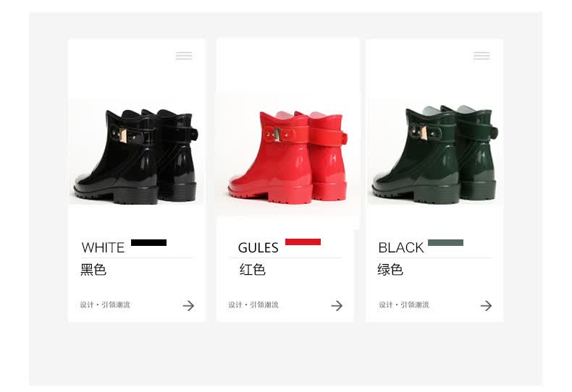Click the arrow icon on the BLACK card

tap(486, 305)
